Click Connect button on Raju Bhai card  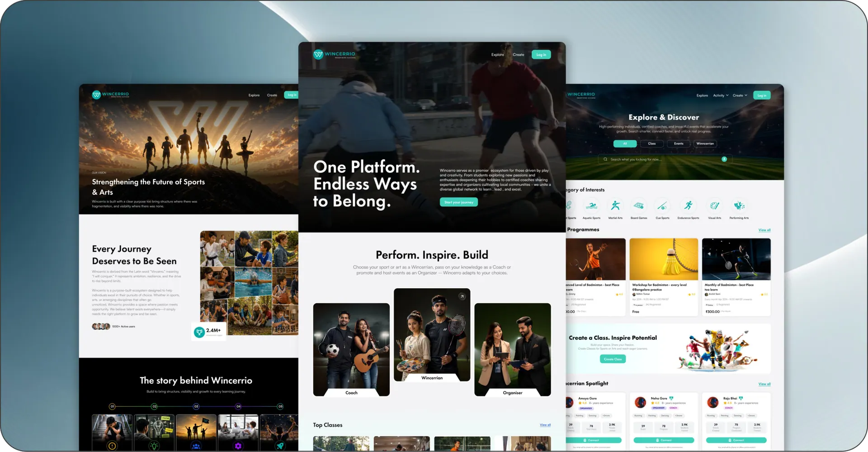click(736, 440)
